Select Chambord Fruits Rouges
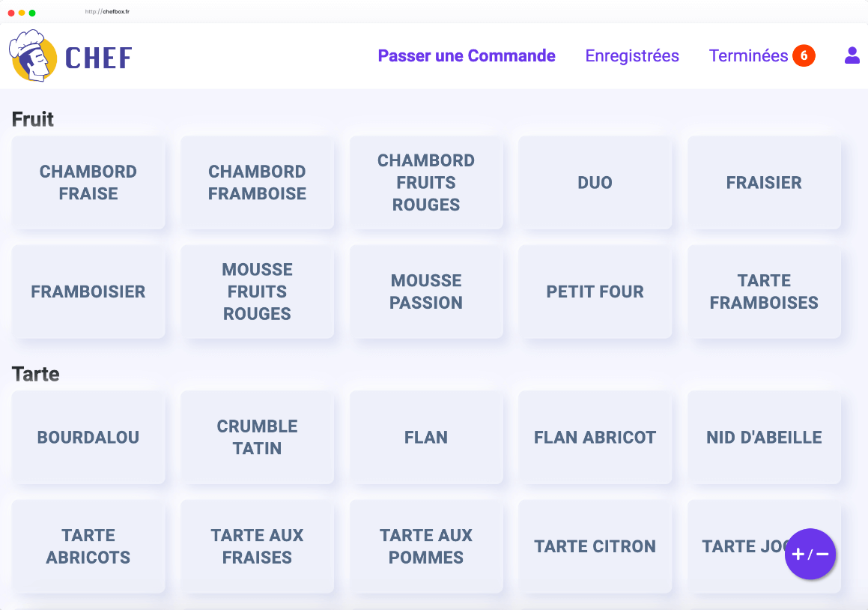The width and height of the screenshot is (868, 610). tap(426, 183)
